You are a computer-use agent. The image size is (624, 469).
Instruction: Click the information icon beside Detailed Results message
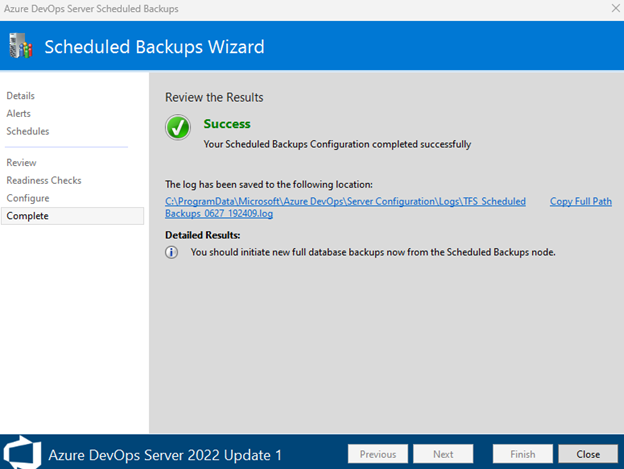pos(172,252)
